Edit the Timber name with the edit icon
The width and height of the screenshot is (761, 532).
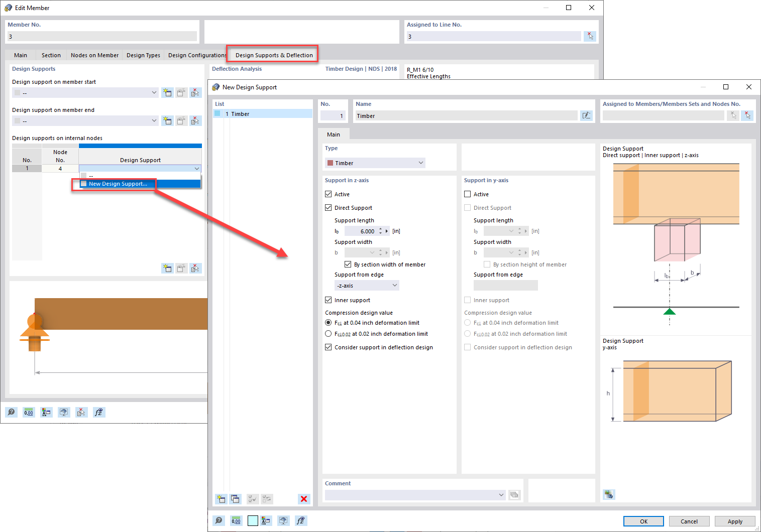(586, 116)
